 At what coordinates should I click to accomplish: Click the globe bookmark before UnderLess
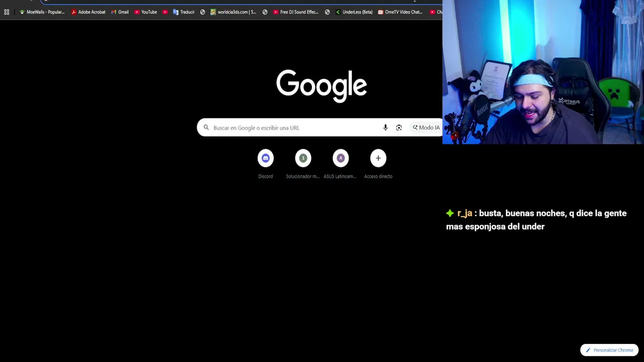pyautogui.click(x=327, y=12)
